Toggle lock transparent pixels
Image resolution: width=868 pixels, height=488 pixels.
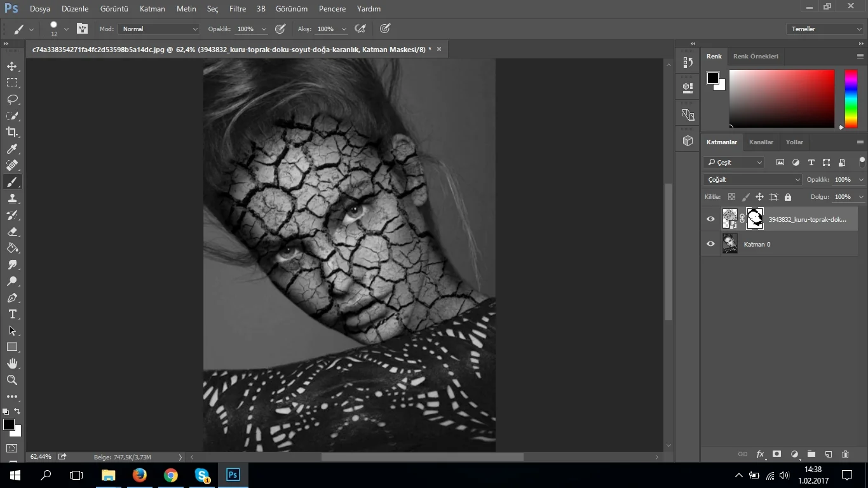click(x=731, y=197)
